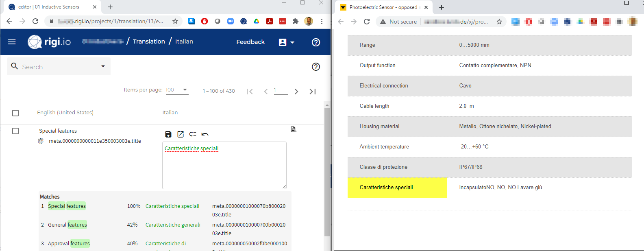Image resolution: width=644 pixels, height=251 pixels.
Task: Click the search magnifier icon
Action: click(15, 66)
